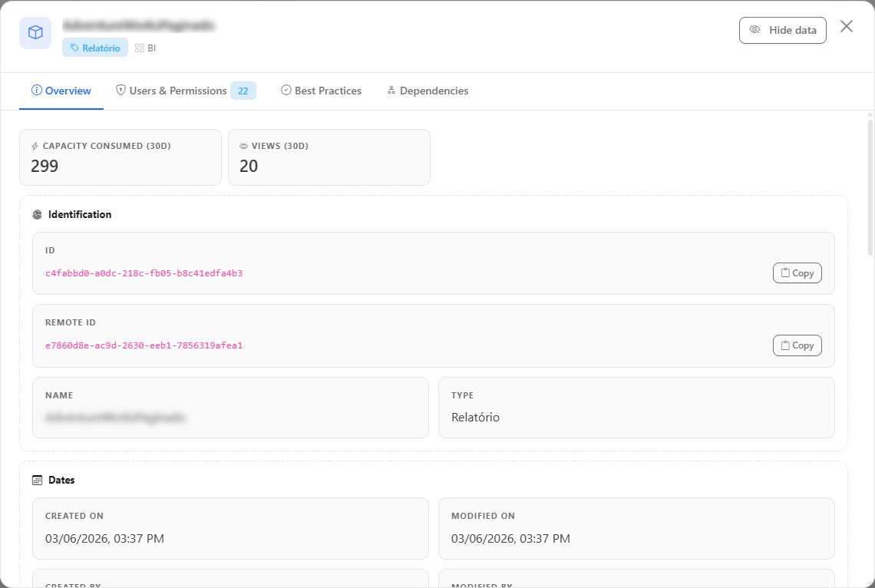Click the grid icon beside BI
Image resolution: width=875 pixels, height=588 pixels.
140,48
